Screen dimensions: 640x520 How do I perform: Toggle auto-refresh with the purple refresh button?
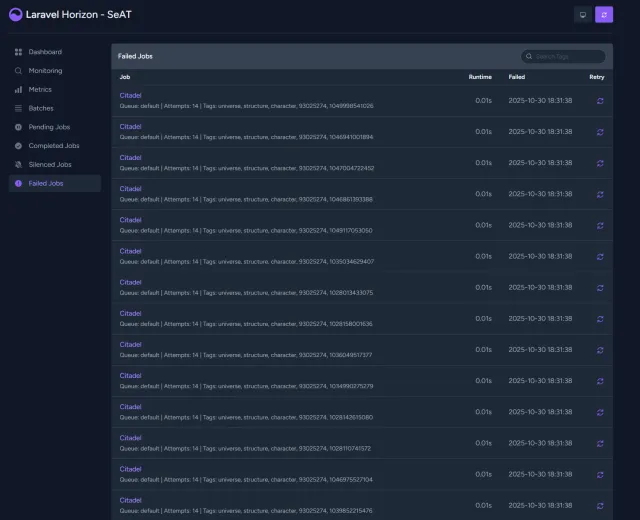click(603, 15)
